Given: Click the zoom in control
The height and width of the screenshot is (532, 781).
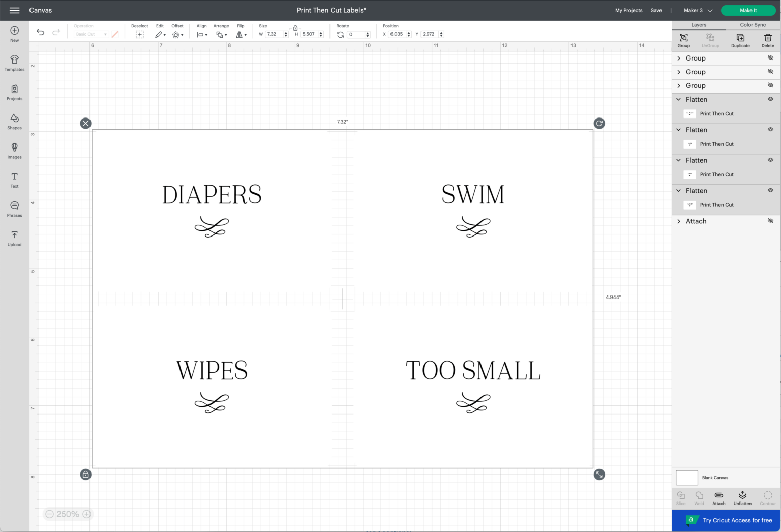Looking at the screenshot, I should [86, 514].
